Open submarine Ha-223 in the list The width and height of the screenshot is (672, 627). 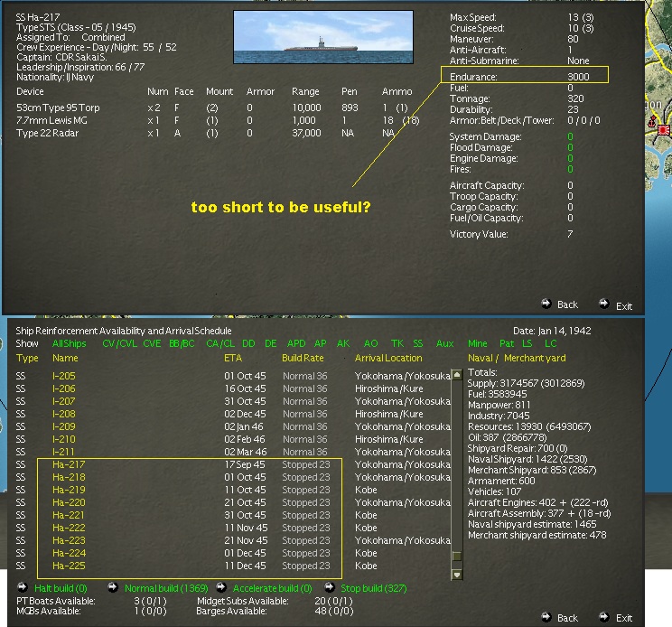[69, 540]
